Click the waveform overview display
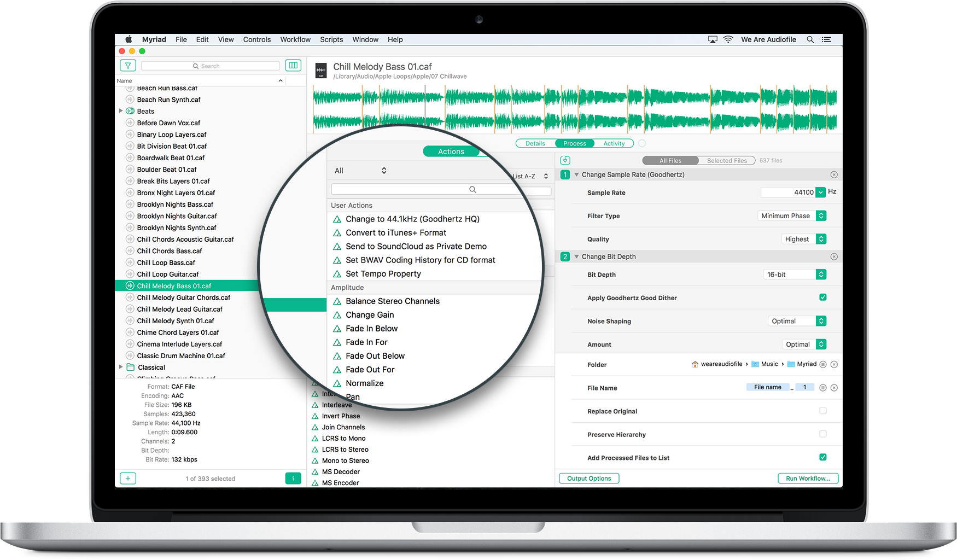This screenshot has height=560, width=957. tap(575, 109)
